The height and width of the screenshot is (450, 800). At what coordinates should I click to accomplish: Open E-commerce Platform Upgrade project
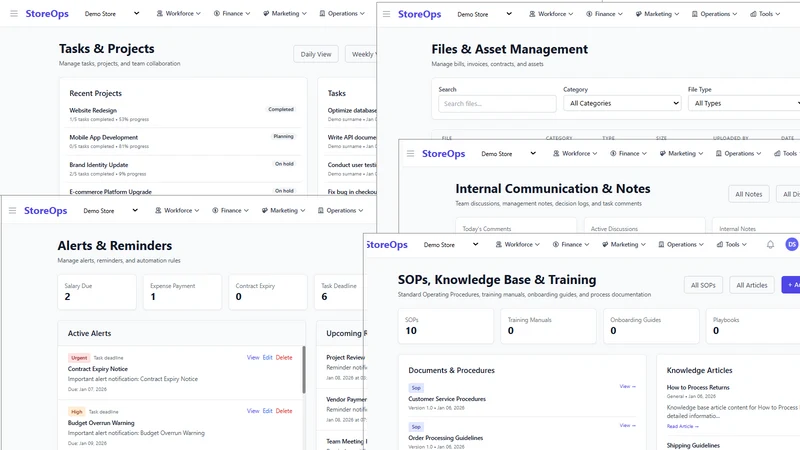click(x=110, y=192)
